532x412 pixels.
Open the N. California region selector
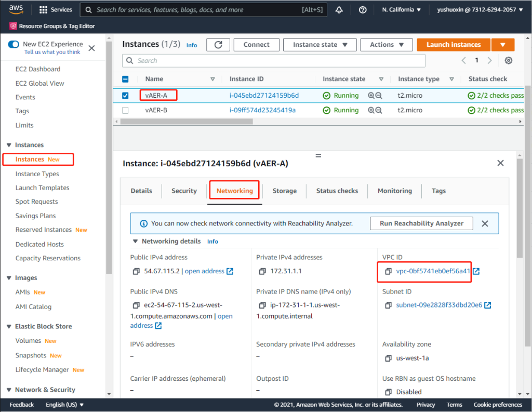point(402,10)
